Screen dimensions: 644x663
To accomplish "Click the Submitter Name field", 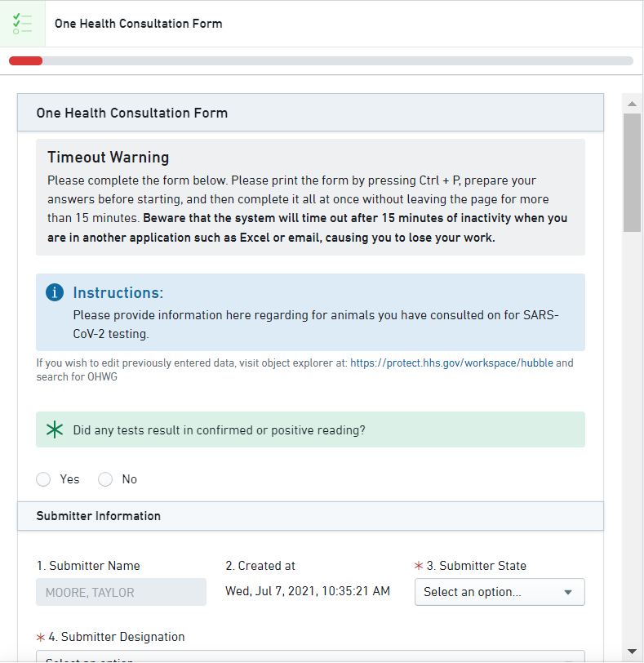I will (x=121, y=592).
